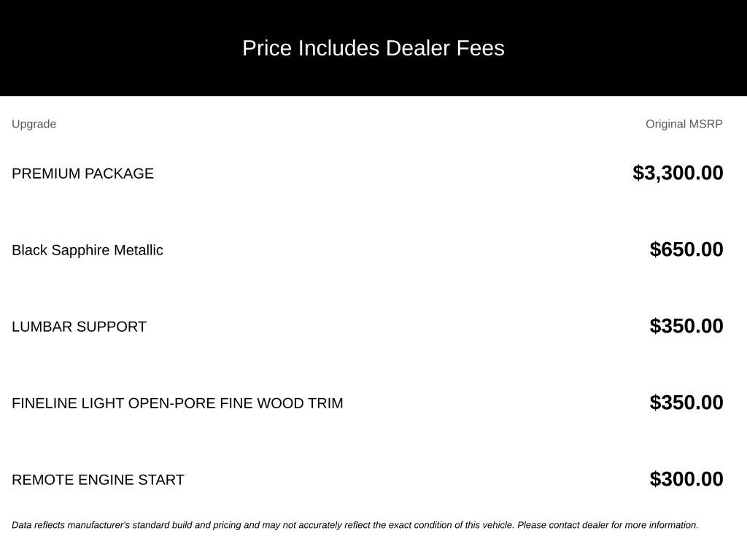Click the Price Includes Dealer Fees banner
747x560 pixels.
pos(373,48)
